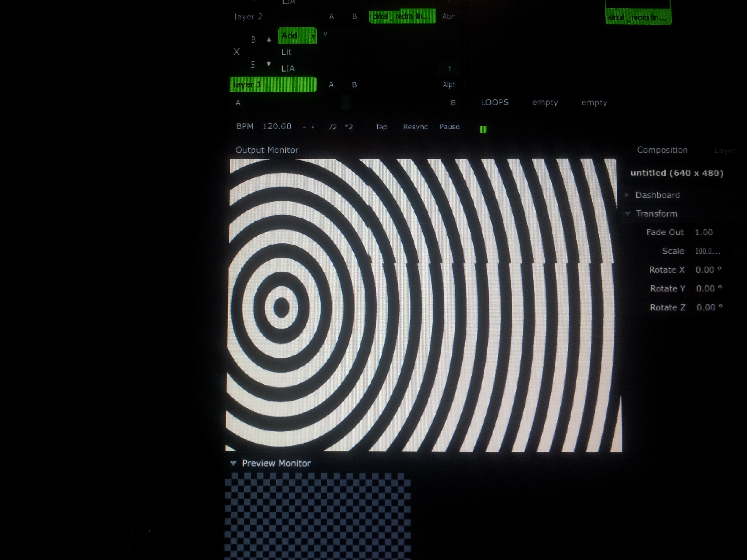Viewport: 747px width, 560px height.
Task: Click the BPM minus stepper
Action: tap(304, 127)
